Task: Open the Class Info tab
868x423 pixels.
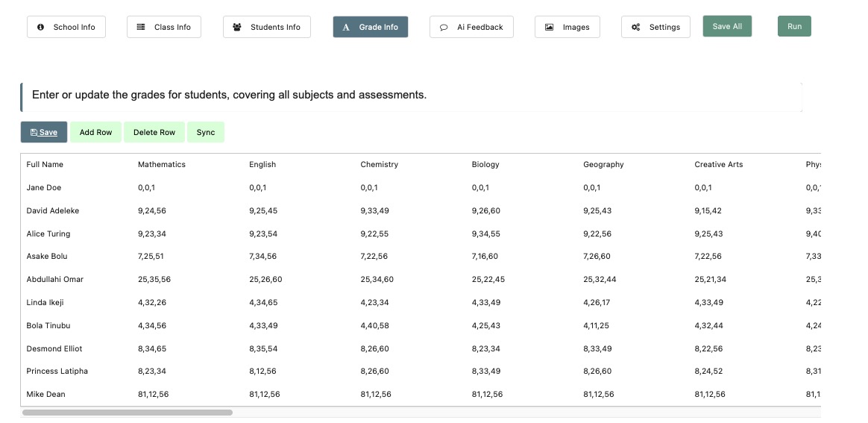Action: (x=163, y=28)
